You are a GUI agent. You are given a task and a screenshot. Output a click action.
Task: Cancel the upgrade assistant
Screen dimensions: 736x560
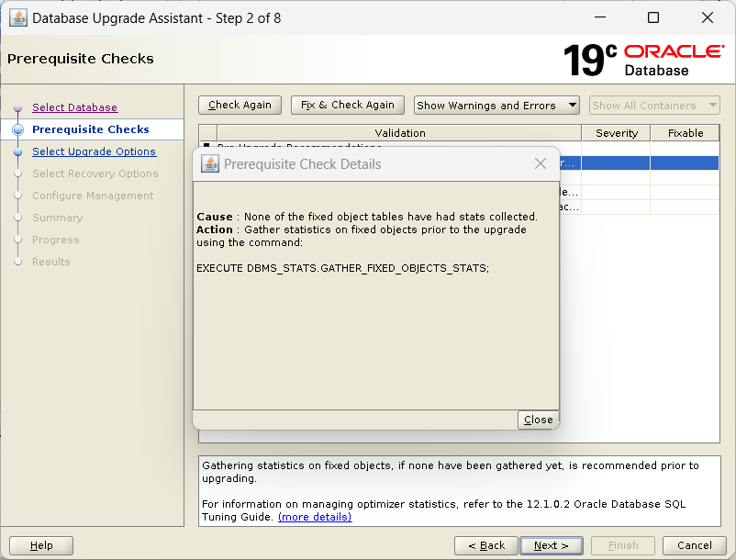click(x=694, y=545)
